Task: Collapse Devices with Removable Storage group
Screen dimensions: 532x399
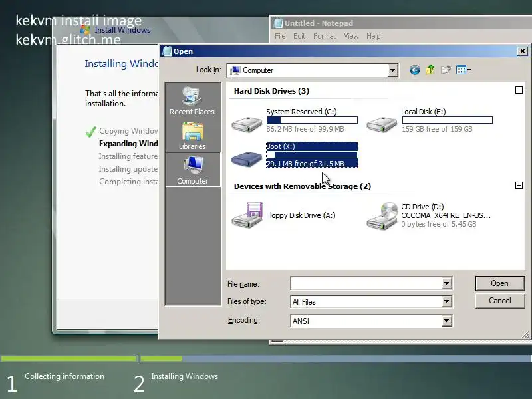Action: pyautogui.click(x=519, y=185)
